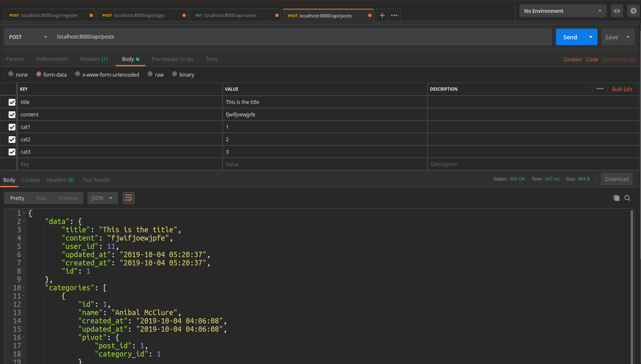Toggle the response line wrap icon
The image size is (641, 364).
pyautogui.click(x=129, y=198)
